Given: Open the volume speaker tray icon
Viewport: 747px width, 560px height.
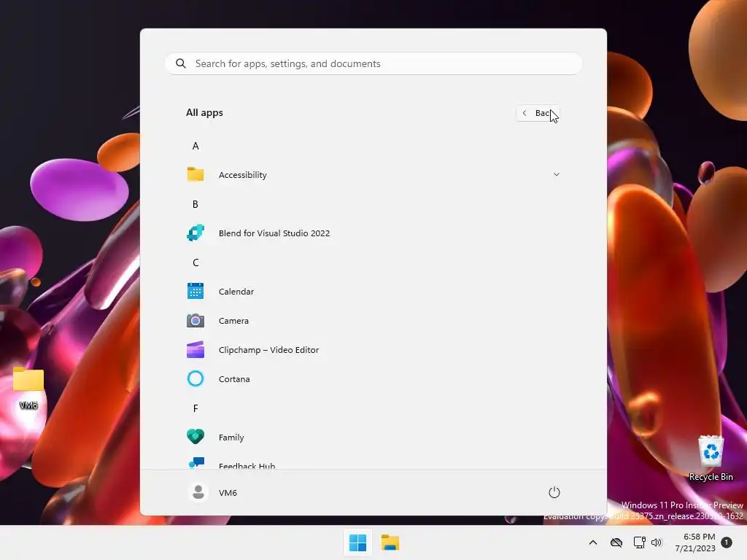Looking at the screenshot, I should pos(657,542).
